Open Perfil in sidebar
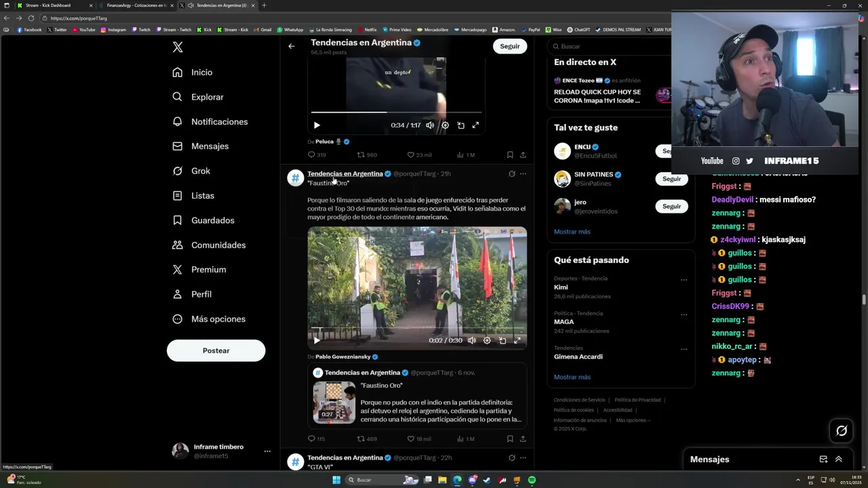The image size is (868, 488). [192, 294]
